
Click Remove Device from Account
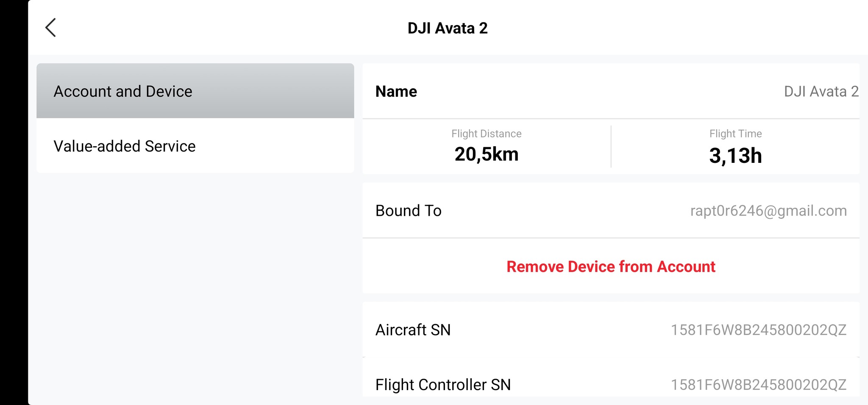point(611,267)
